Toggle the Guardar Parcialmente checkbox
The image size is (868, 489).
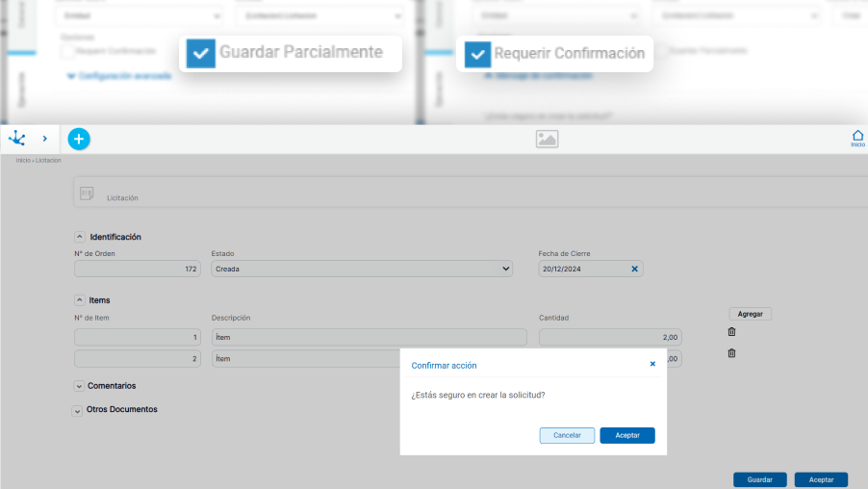pos(200,54)
